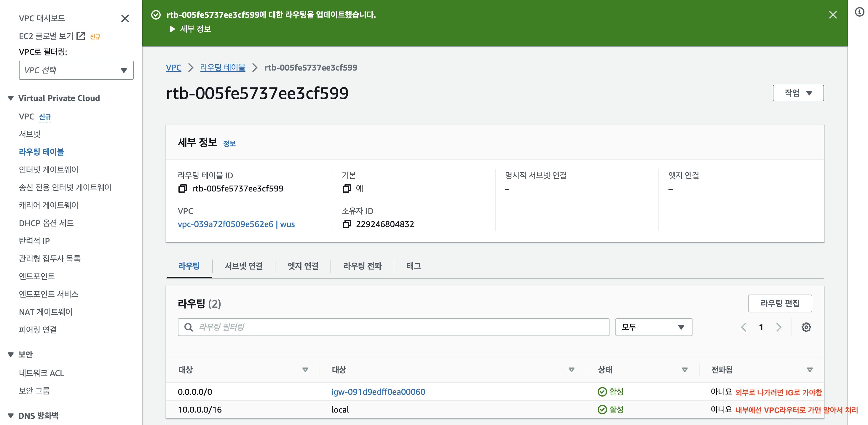The height and width of the screenshot is (425, 868).
Task: Dismiss the green success notification banner
Action: [833, 15]
